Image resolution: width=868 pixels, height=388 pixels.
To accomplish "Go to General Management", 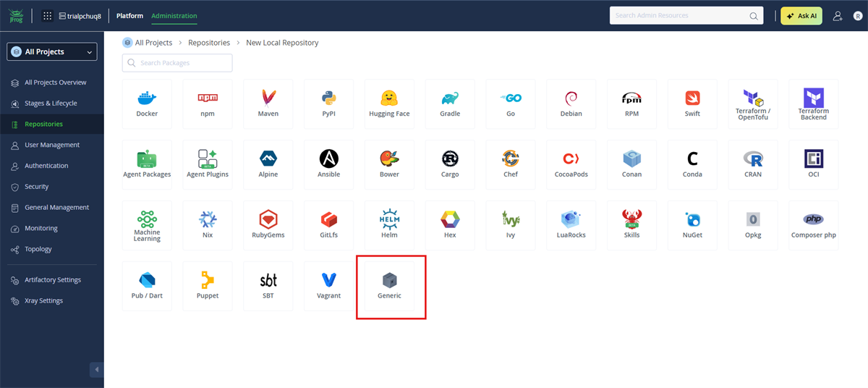I will pyautogui.click(x=52, y=208).
